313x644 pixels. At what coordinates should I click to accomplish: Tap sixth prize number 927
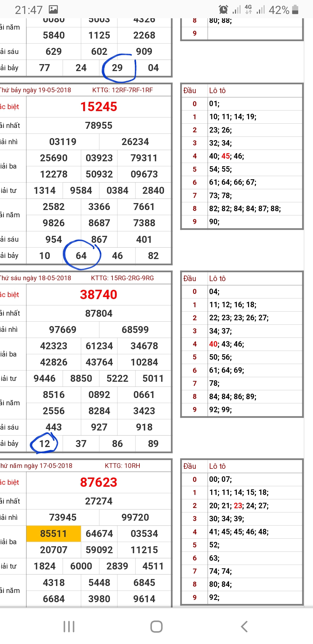[x=99, y=427]
